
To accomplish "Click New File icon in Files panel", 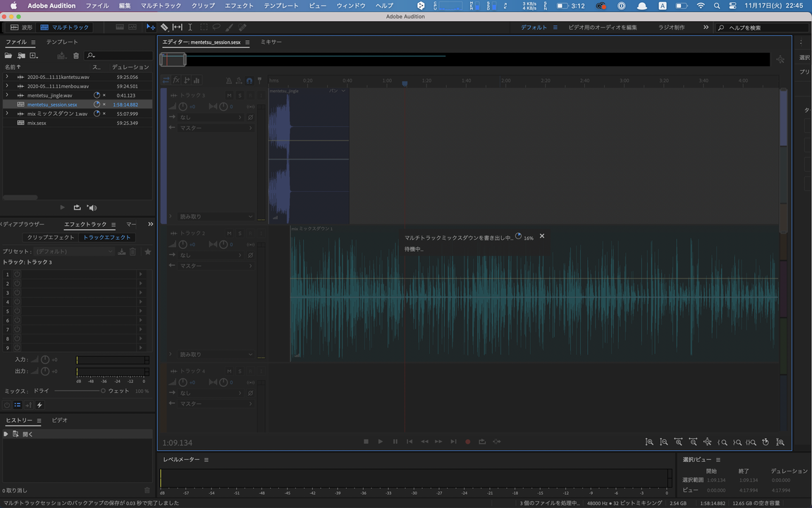I will coord(34,56).
